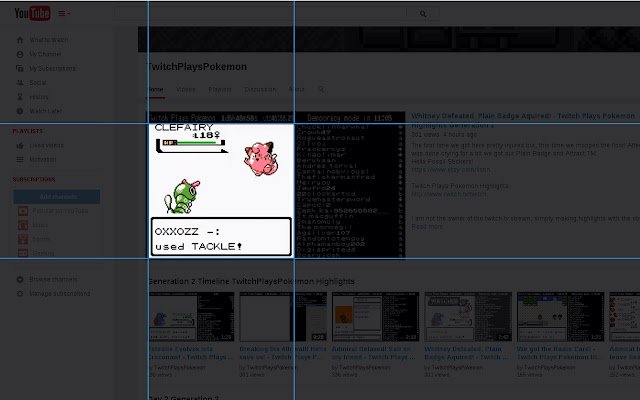Open the Admiral Betamed video thumbnail

376,317
